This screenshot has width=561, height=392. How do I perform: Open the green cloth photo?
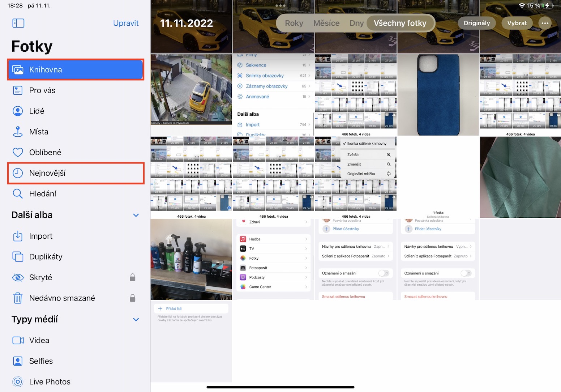point(520,177)
